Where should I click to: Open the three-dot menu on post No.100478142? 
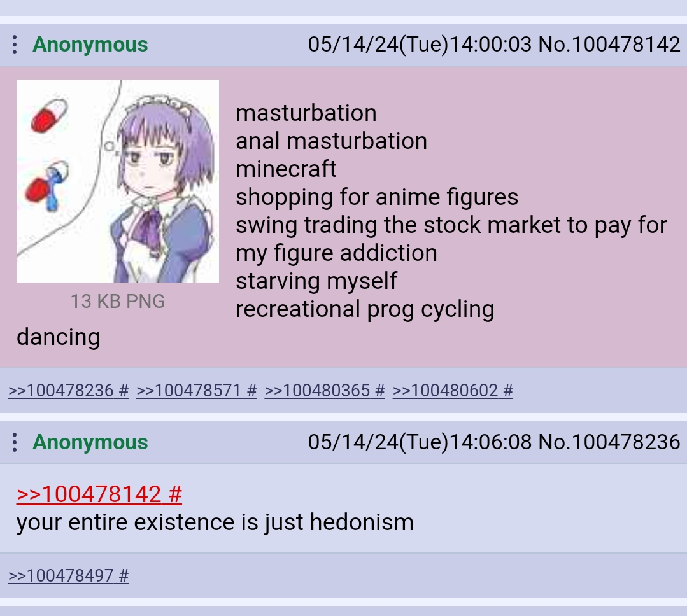coord(15,45)
